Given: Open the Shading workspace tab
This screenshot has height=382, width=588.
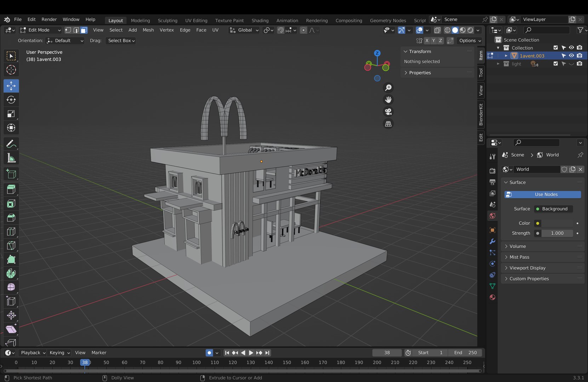Looking at the screenshot, I should [x=260, y=21].
